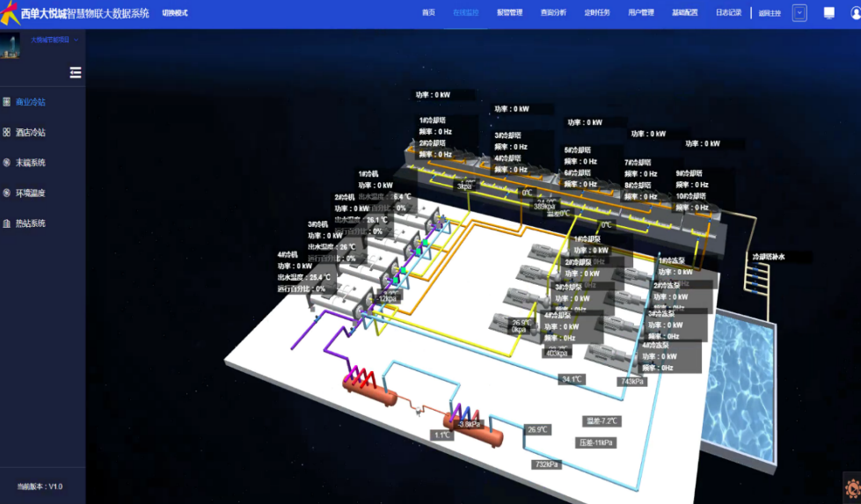Click the colorful star logo
Viewport: 861px width, 504px height.
coord(11,13)
